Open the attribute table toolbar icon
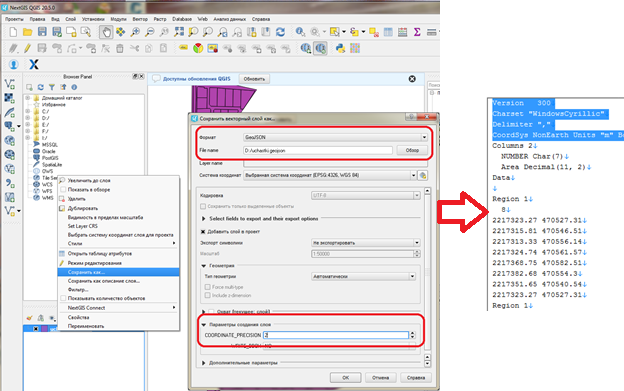 pos(388,32)
